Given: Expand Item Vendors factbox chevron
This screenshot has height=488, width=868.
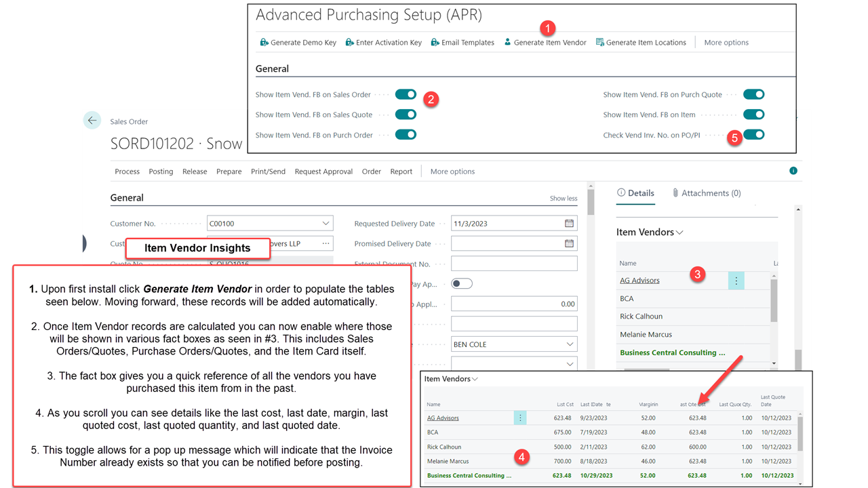Looking at the screenshot, I should click(x=679, y=232).
